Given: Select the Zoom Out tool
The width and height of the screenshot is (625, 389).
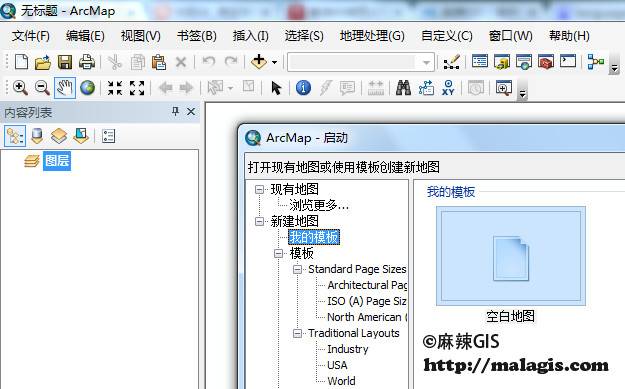Looking at the screenshot, I should (x=42, y=88).
